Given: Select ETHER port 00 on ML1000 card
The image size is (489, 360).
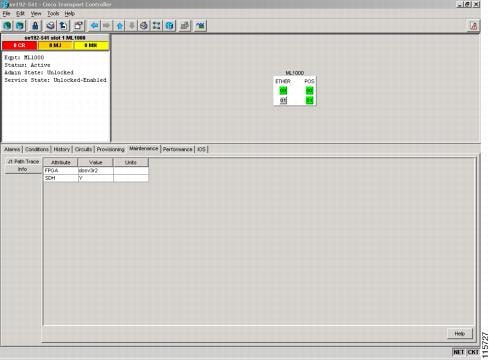Looking at the screenshot, I should pos(283,90).
